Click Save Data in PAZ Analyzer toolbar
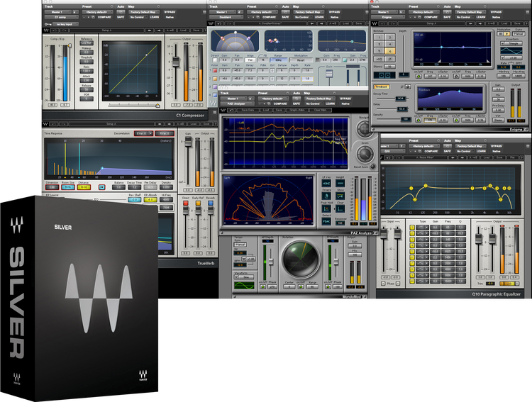Viewport: 532px width, 402px height. (x=250, y=110)
